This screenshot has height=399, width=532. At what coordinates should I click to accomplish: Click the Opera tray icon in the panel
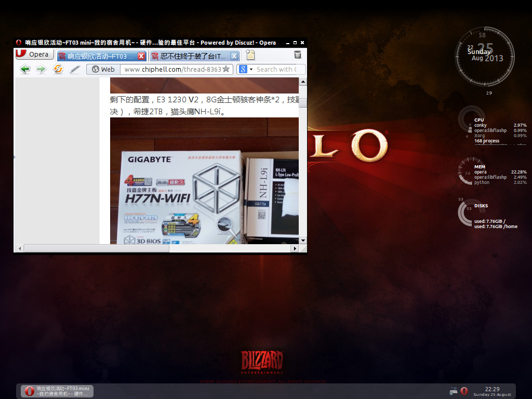click(x=464, y=391)
